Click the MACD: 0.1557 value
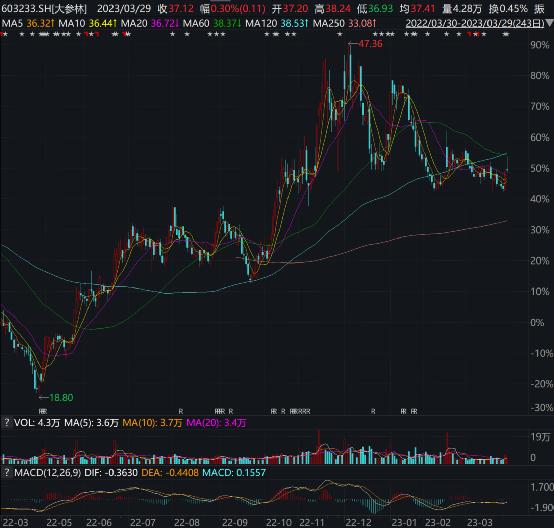 click(234, 473)
